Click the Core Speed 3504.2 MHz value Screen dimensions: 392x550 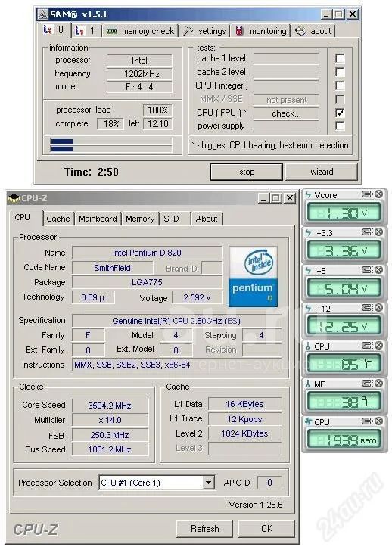click(110, 406)
